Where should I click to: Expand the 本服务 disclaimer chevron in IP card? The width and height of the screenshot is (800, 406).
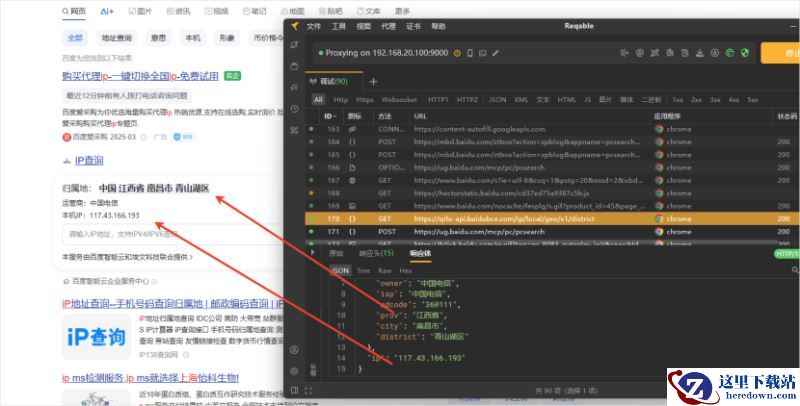(x=190, y=256)
